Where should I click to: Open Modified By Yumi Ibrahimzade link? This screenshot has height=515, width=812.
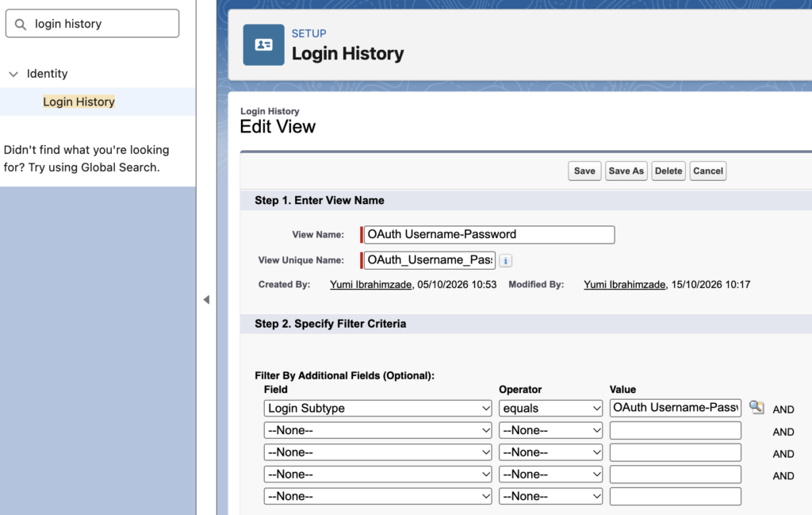coord(625,284)
